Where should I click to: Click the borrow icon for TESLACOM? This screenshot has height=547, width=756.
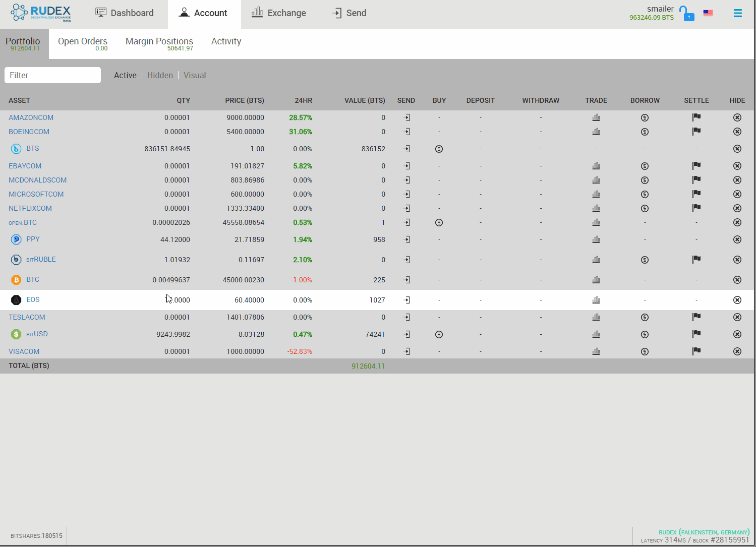tap(645, 317)
